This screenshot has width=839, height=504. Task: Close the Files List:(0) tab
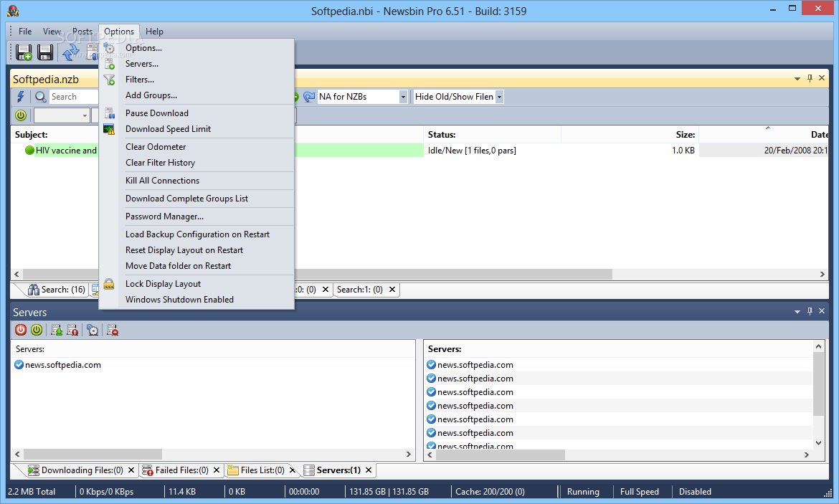(x=293, y=470)
